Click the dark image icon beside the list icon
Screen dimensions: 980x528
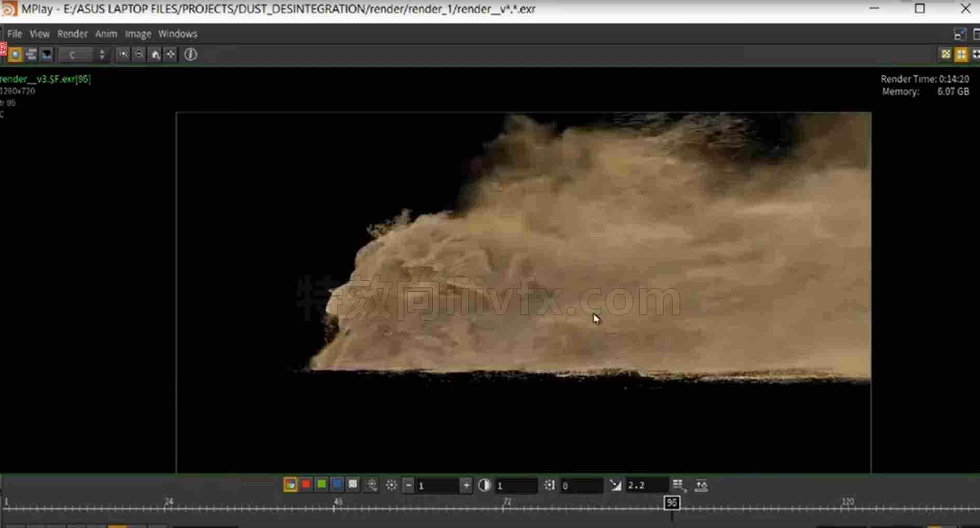pyautogui.click(x=47, y=55)
